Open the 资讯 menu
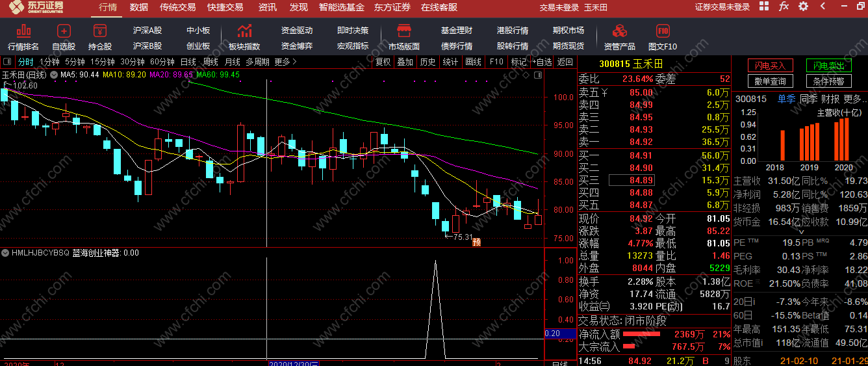 [267, 7]
